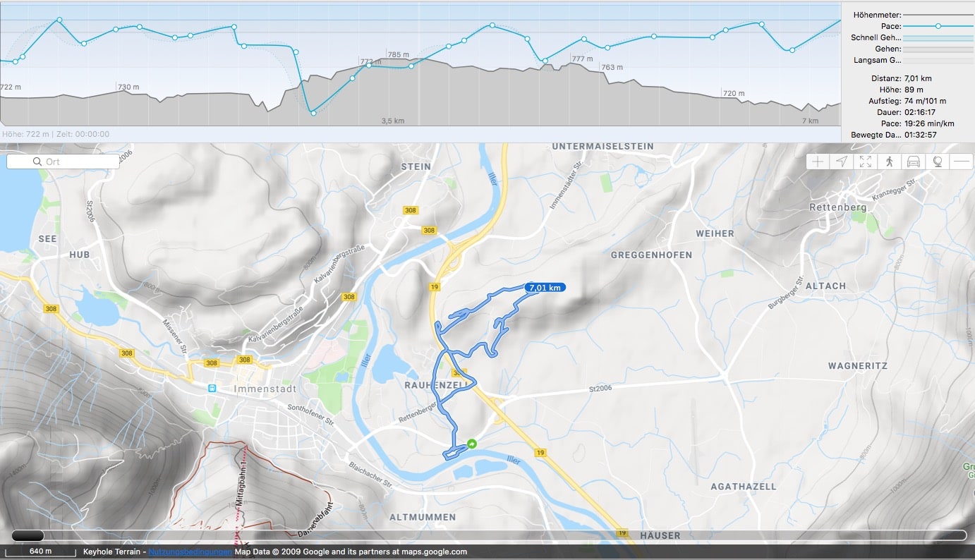
Task: Click into the Ort search field
Action: [63, 162]
